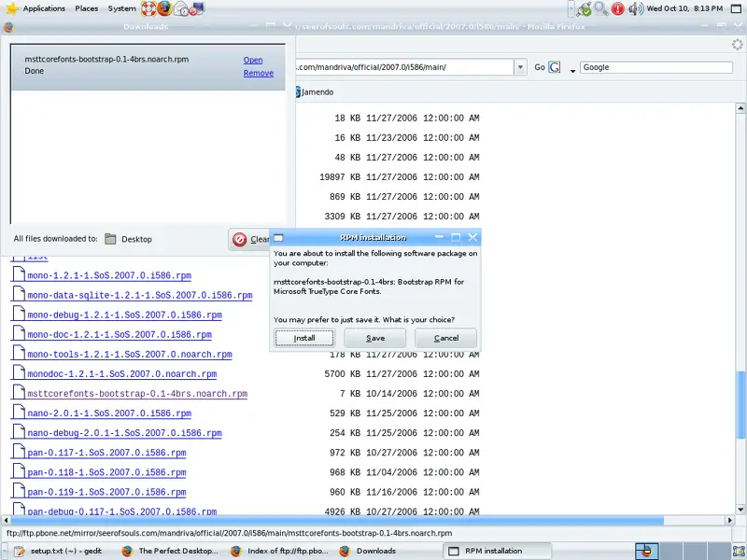Open the Applications menu
This screenshot has width=747, height=560.
pos(44,8)
